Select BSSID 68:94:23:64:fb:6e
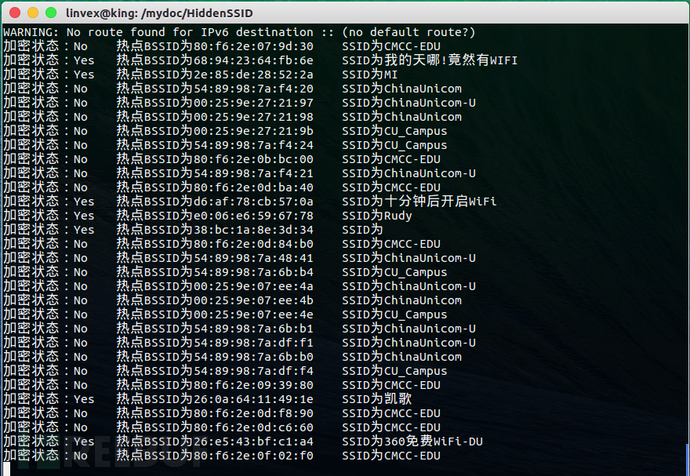Viewport: 690px width, 476px height. tap(253, 60)
